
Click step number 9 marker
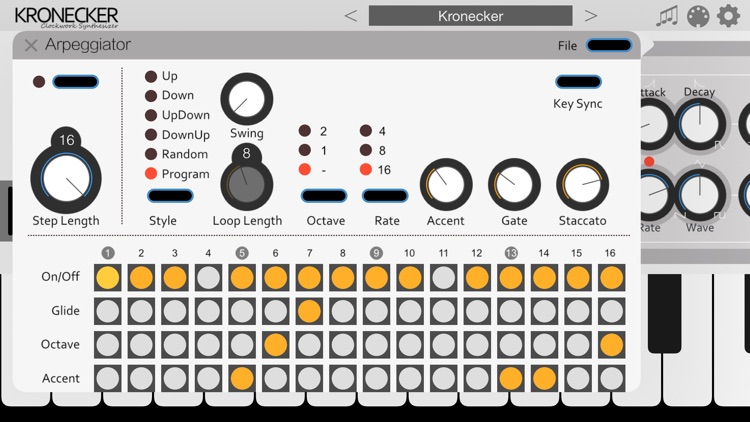[376, 253]
